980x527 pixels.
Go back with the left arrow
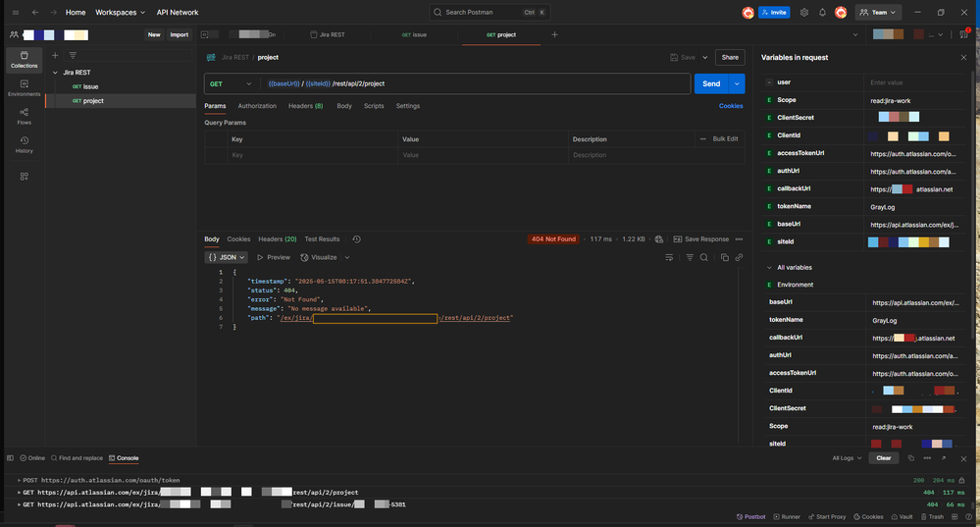[x=35, y=13]
